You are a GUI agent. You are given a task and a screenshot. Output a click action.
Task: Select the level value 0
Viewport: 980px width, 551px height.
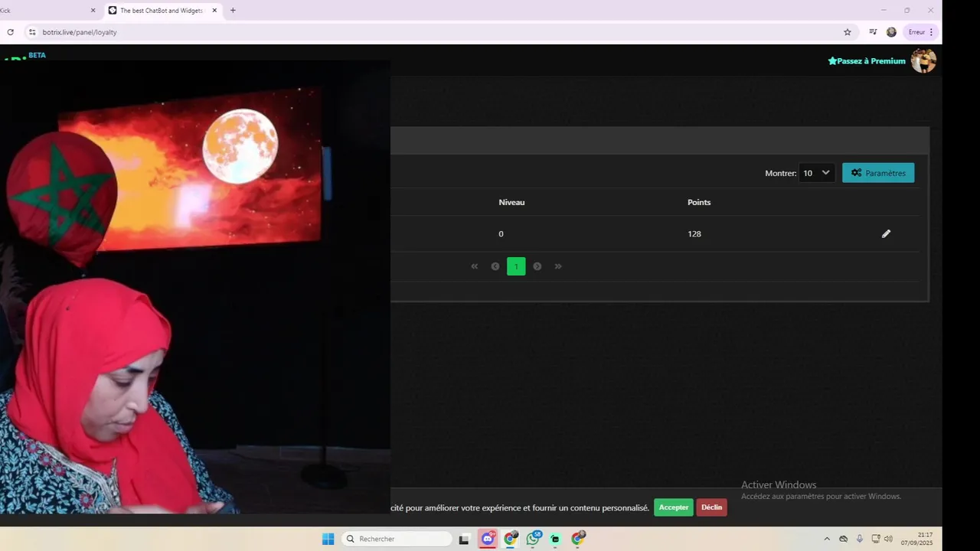(501, 233)
